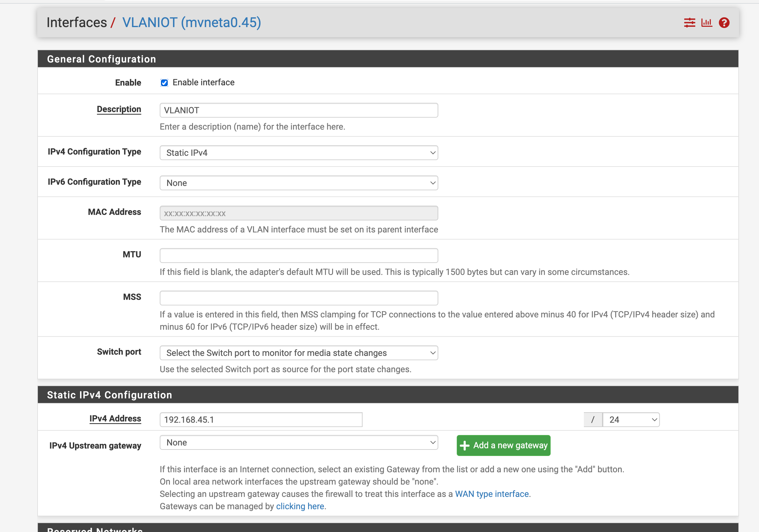Viewport: 759px width, 532px height.
Task: Open IPv4 Configuration Type dropdown
Action: coord(299,153)
